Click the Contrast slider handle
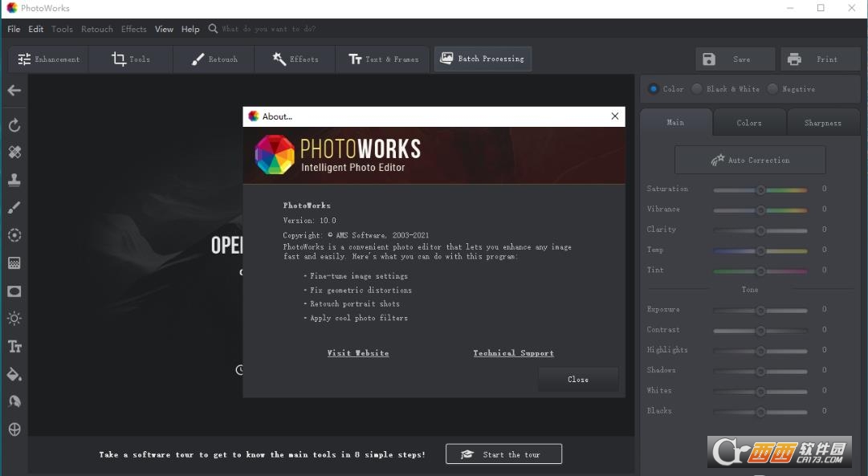The width and height of the screenshot is (868, 476). click(x=760, y=331)
